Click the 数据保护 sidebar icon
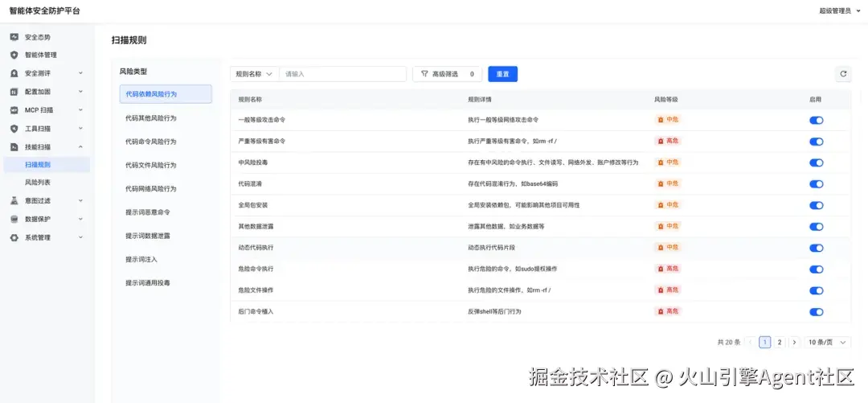 14,219
